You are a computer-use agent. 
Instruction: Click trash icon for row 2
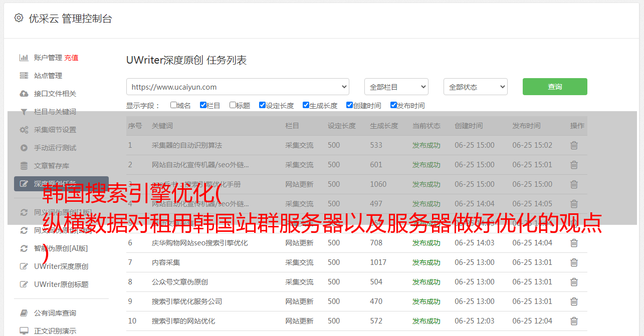pos(574,165)
